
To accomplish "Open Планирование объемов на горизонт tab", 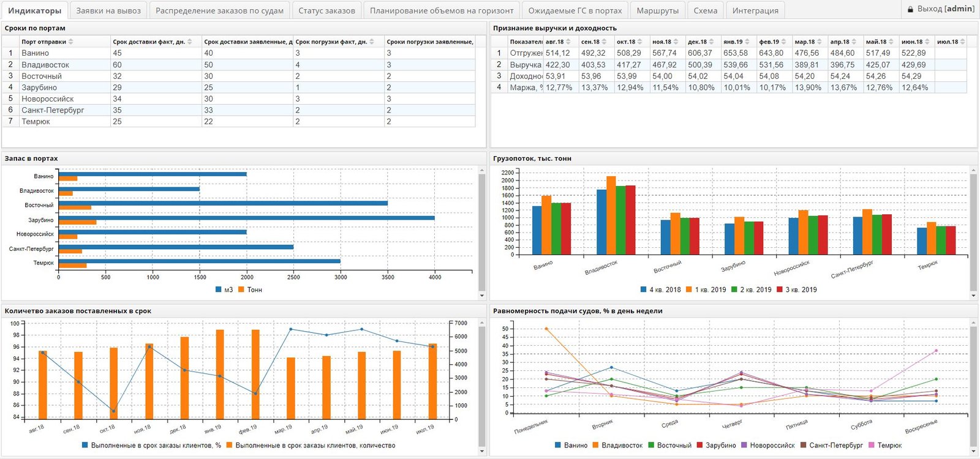I will [x=442, y=10].
